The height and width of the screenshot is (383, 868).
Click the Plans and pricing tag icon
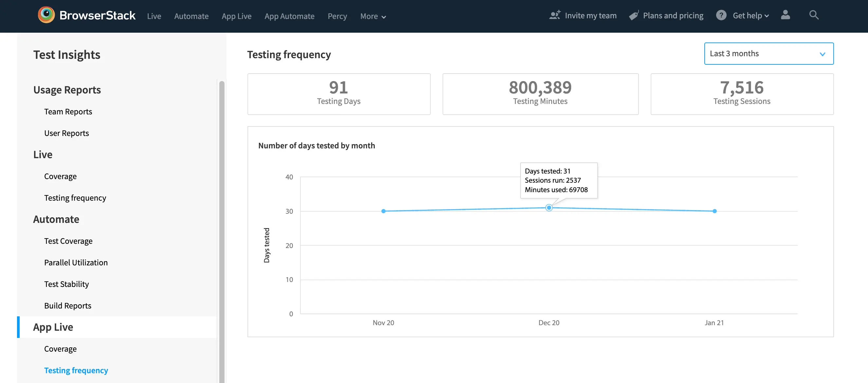pyautogui.click(x=634, y=15)
